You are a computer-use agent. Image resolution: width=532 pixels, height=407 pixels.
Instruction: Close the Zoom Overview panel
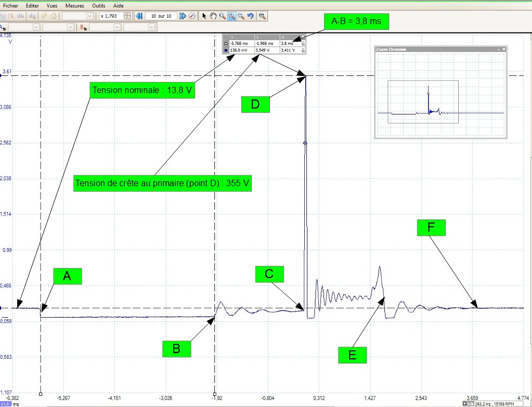pos(504,49)
